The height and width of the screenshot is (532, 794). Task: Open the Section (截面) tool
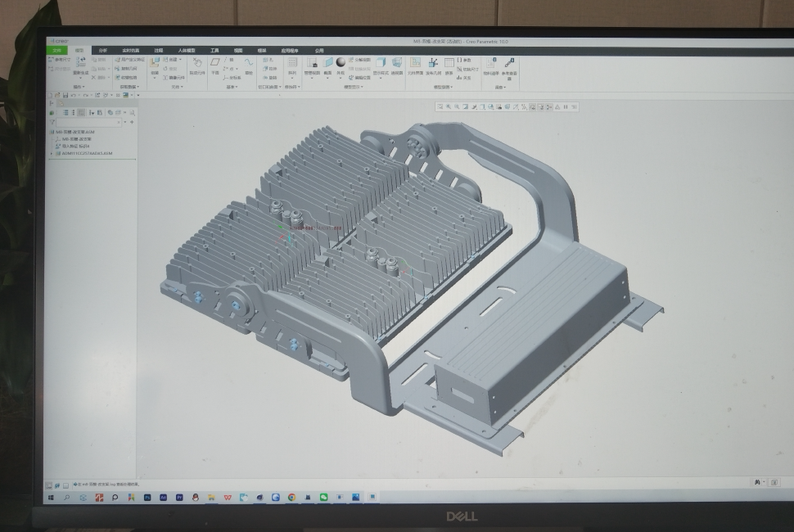click(328, 64)
